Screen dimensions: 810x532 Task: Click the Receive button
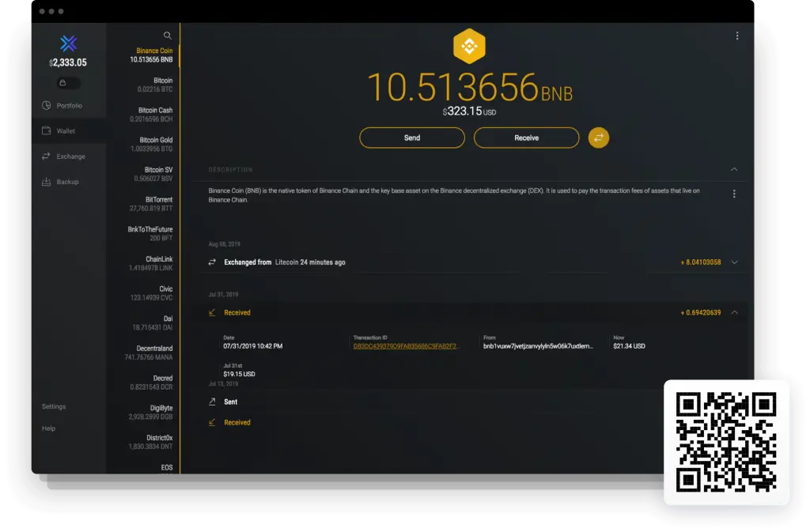pyautogui.click(x=526, y=138)
